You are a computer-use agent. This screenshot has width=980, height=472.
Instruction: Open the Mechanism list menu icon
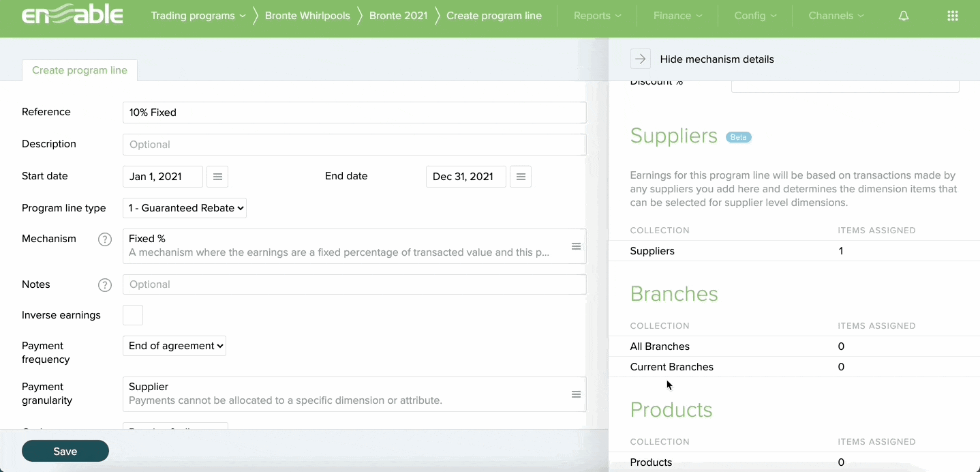tap(576, 246)
